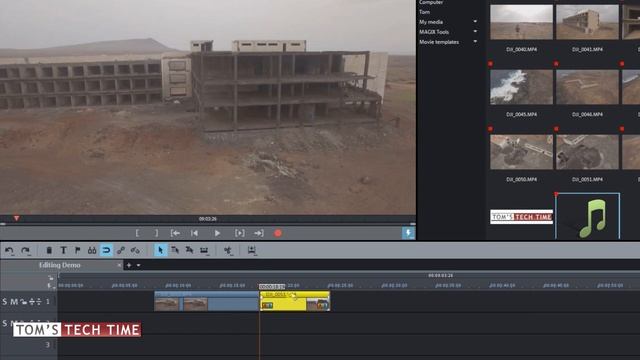Screen dimensions: 640x360
Task: Set the range out-point bracket
Action: pos(156,233)
